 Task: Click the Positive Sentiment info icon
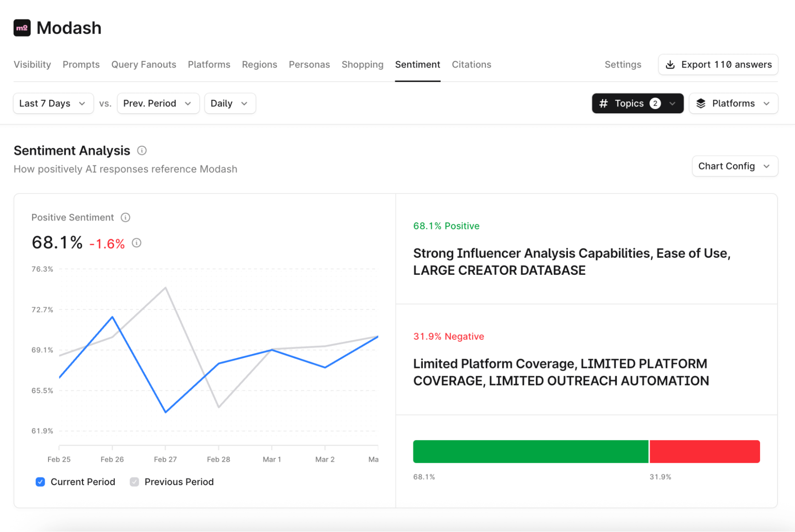(x=126, y=217)
